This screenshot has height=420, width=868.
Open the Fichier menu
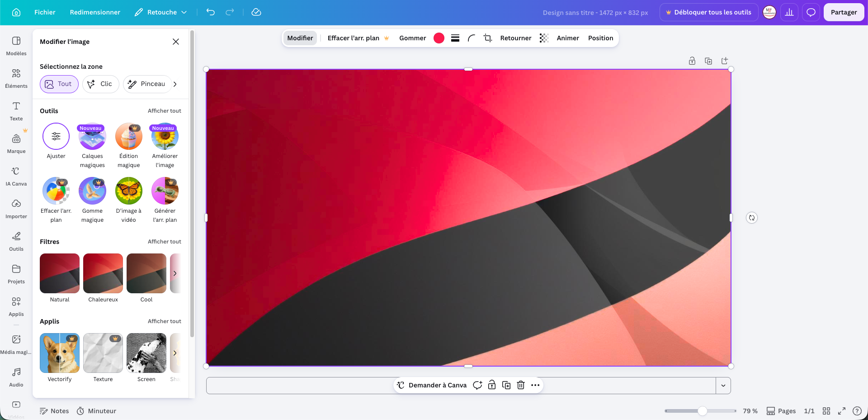pyautogui.click(x=45, y=12)
